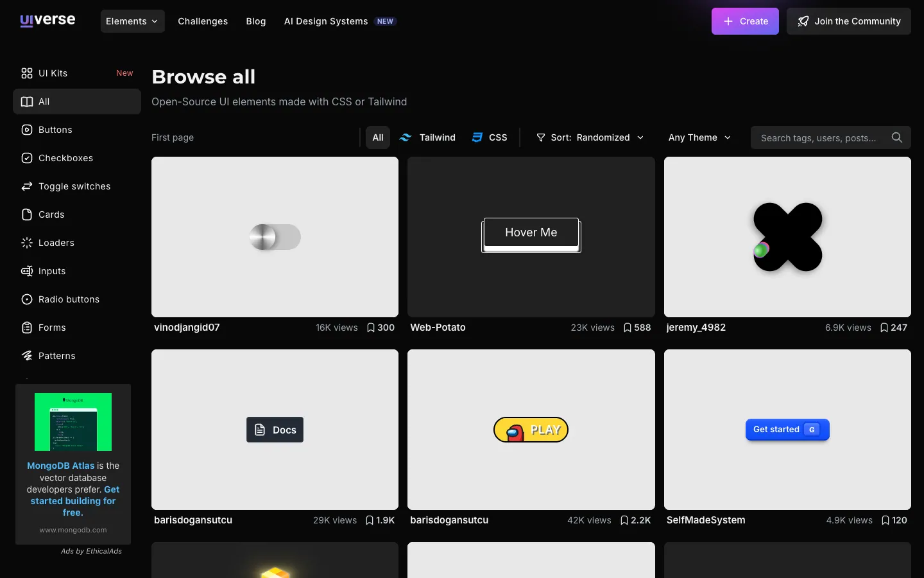Click Join the Community button
This screenshot has width=924, height=578.
coord(849,21)
